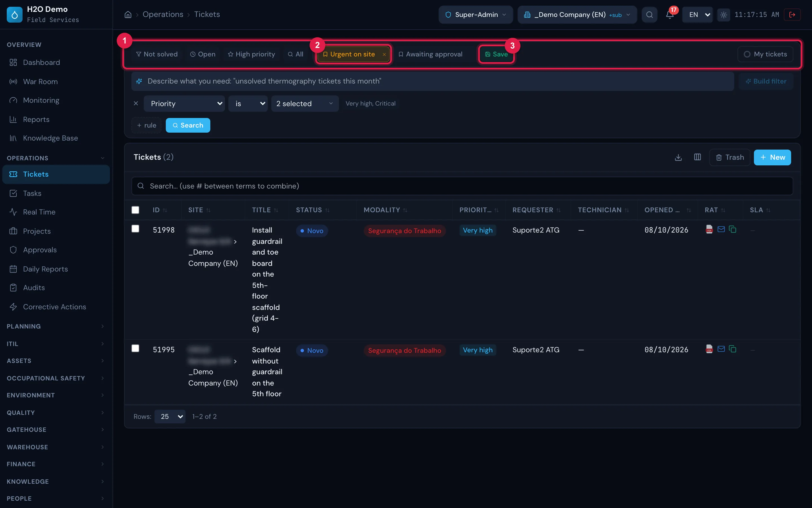
Task: Open the _Demo Company (EN) selector
Action: pos(577,15)
